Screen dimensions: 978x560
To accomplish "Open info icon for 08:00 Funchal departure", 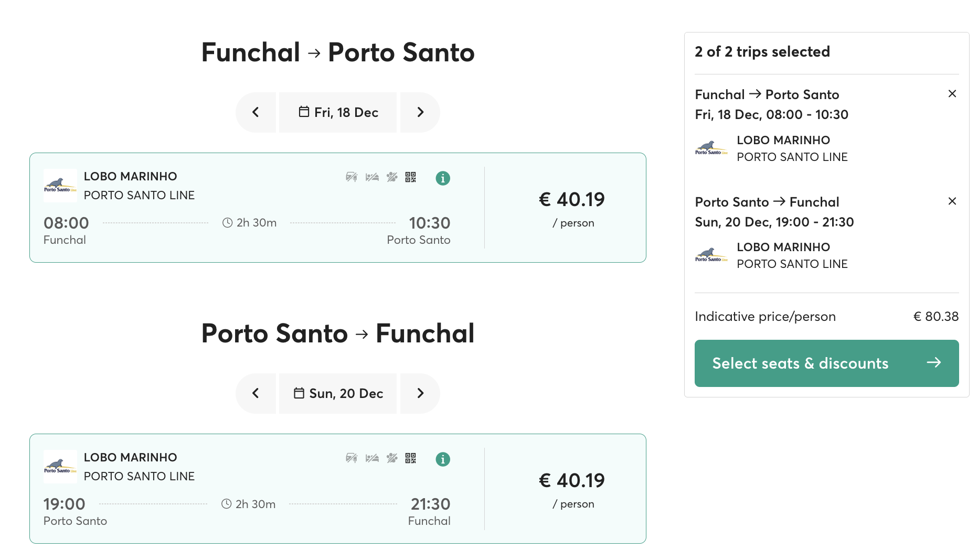I will pyautogui.click(x=443, y=178).
